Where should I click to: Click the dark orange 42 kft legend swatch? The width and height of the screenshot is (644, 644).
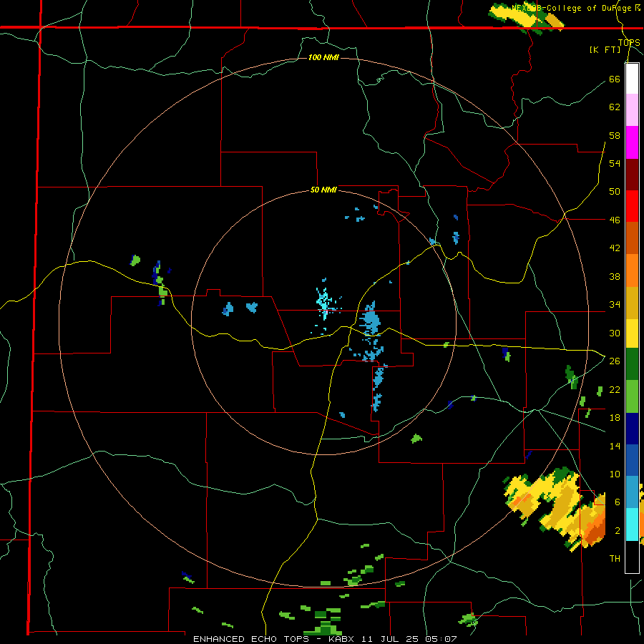632,238
